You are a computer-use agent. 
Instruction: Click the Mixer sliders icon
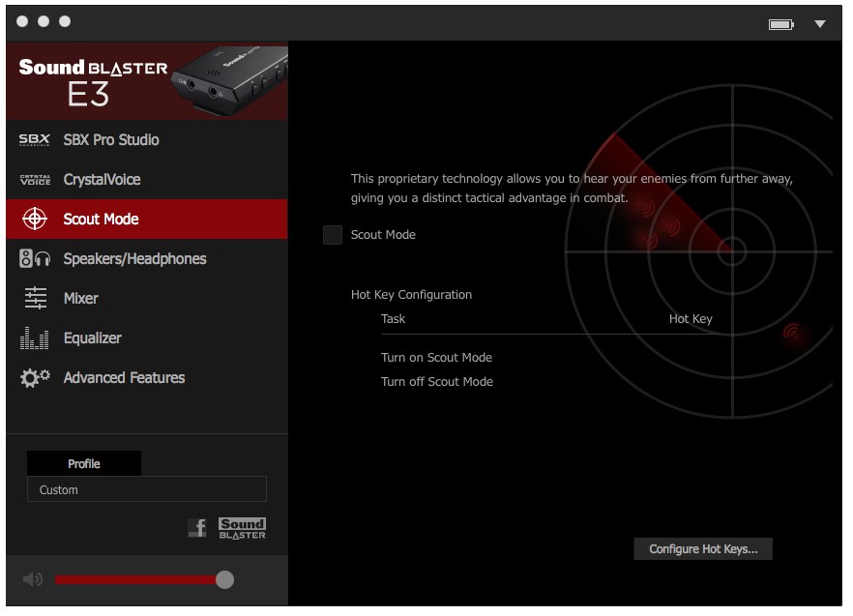pos(35,299)
